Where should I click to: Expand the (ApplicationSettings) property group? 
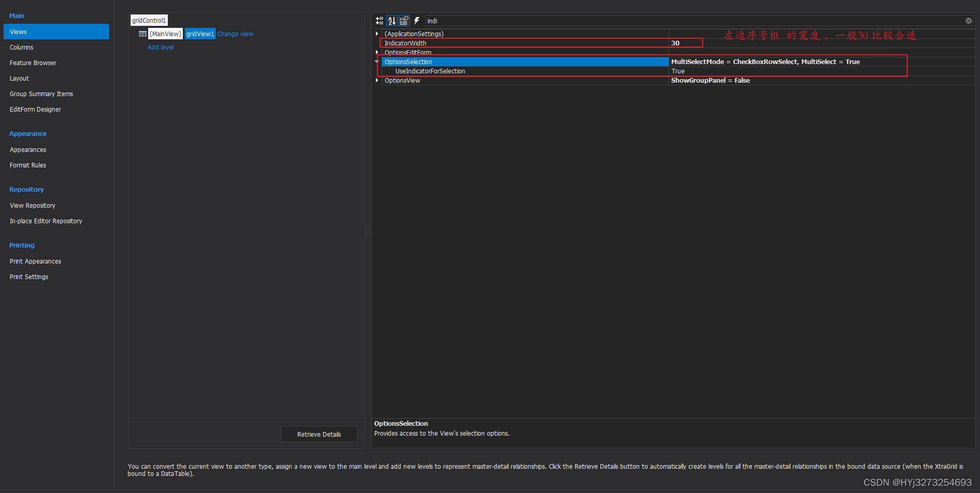tap(377, 34)
